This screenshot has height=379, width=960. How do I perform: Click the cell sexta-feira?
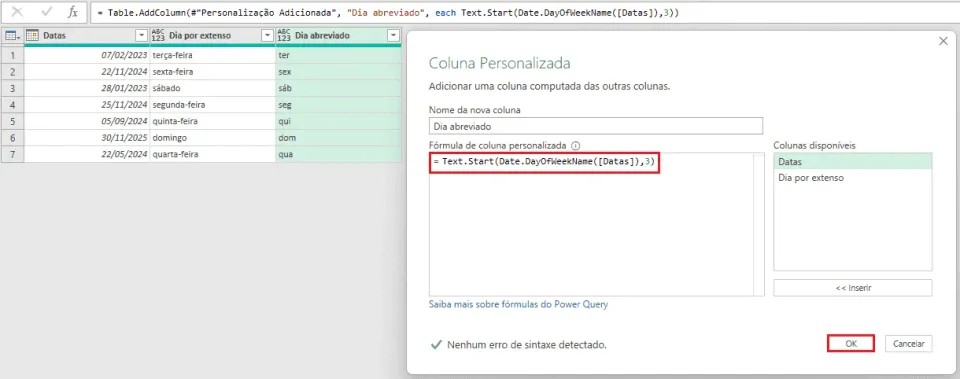[x=212, y=72]
